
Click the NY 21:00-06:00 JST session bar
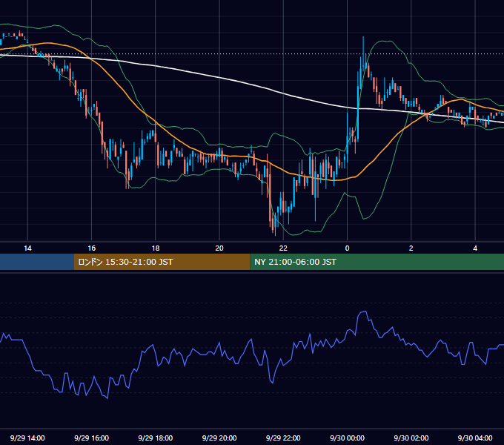pyautogui.click(x=377, y=262)
